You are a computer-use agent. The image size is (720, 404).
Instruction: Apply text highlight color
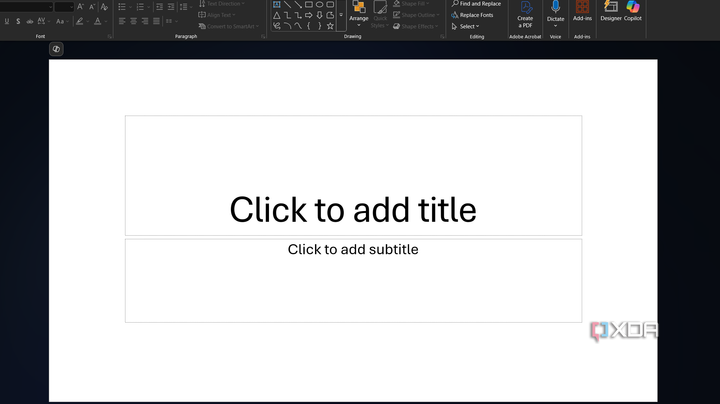pos(80,21)
